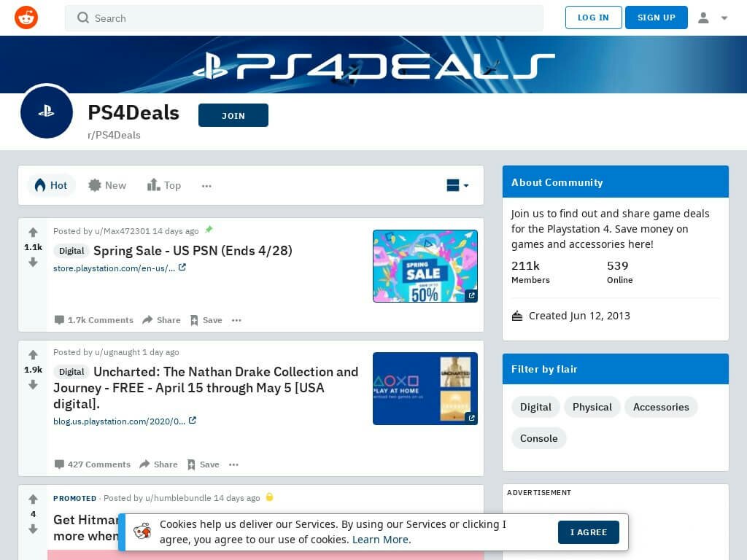Open the Play At Home thumbnail

(x=425, y=389)
